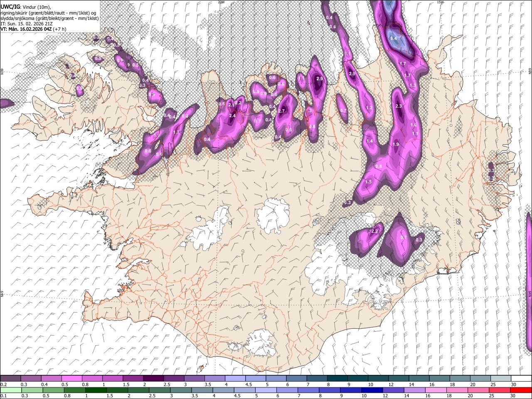532x399 pixels.
Task: Click the snow scale swatch between 1 and 1.5
Action: coord(113,379)
